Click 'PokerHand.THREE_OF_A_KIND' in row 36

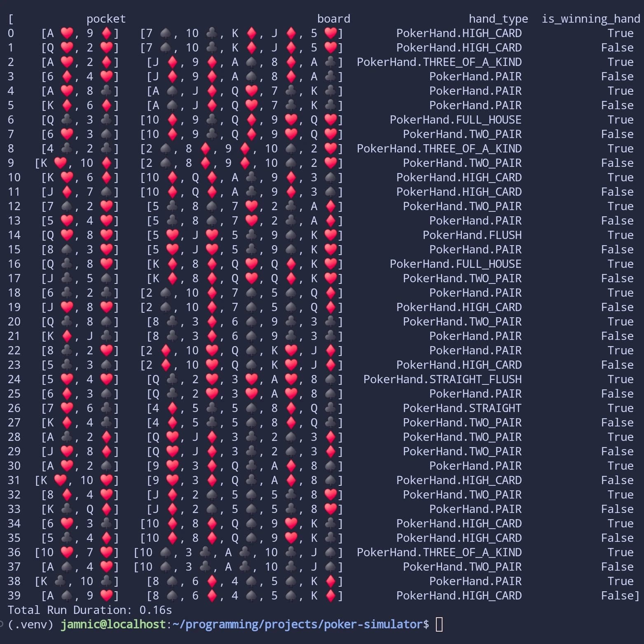coord(439,553)
